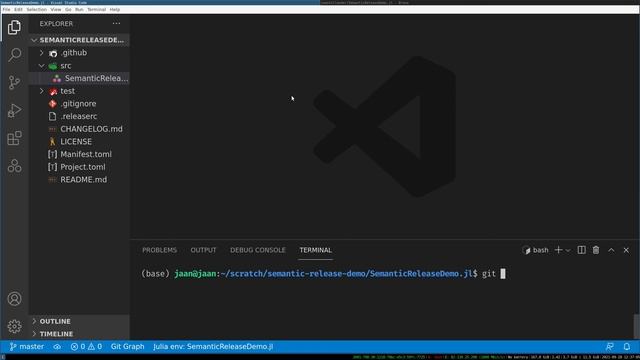The image size is (640, 360).
Task: Click the terminal command line input
Action: (x=324, y=273)
